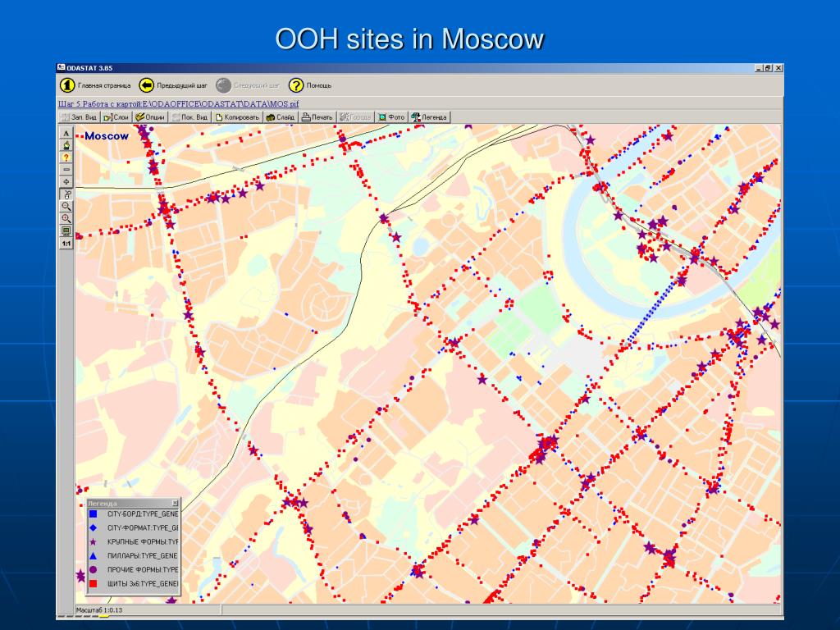
Task: Click the red square ЩИТЫ swatch
Action: pos(94,583)
